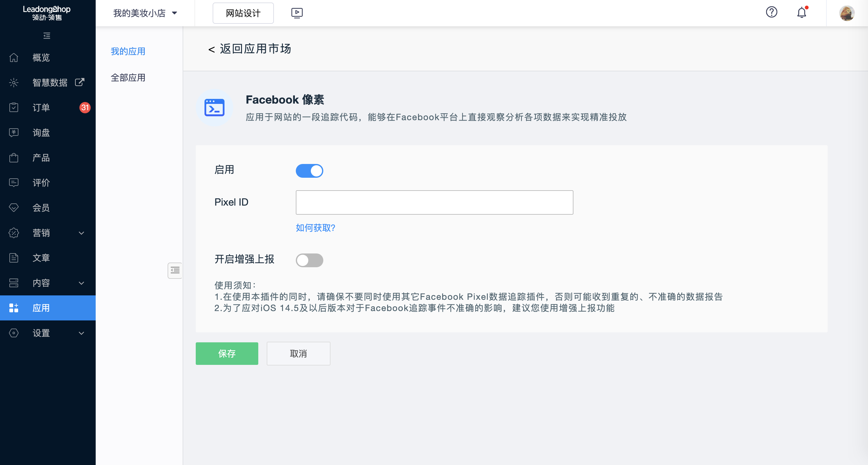The height and width of the screenshot is (465, 868).
Task: Enable the 开启增强上报 switch
Action: coord(309,260)
